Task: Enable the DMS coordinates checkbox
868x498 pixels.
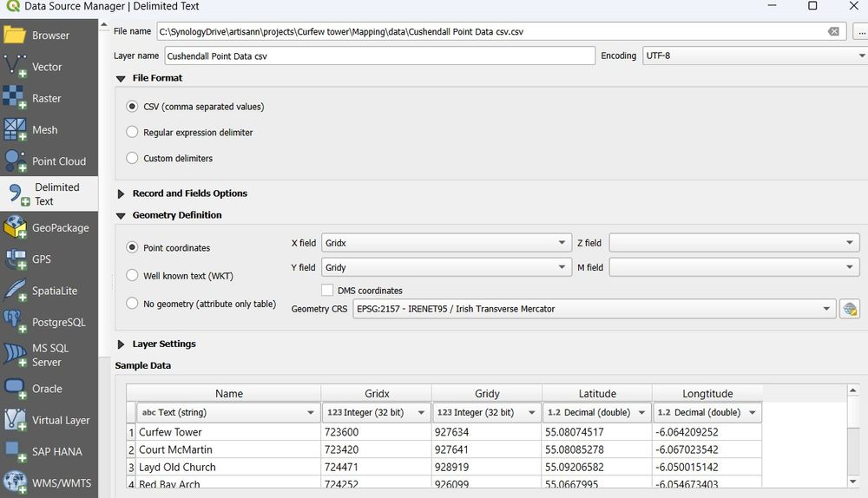Action: (327, 291)
